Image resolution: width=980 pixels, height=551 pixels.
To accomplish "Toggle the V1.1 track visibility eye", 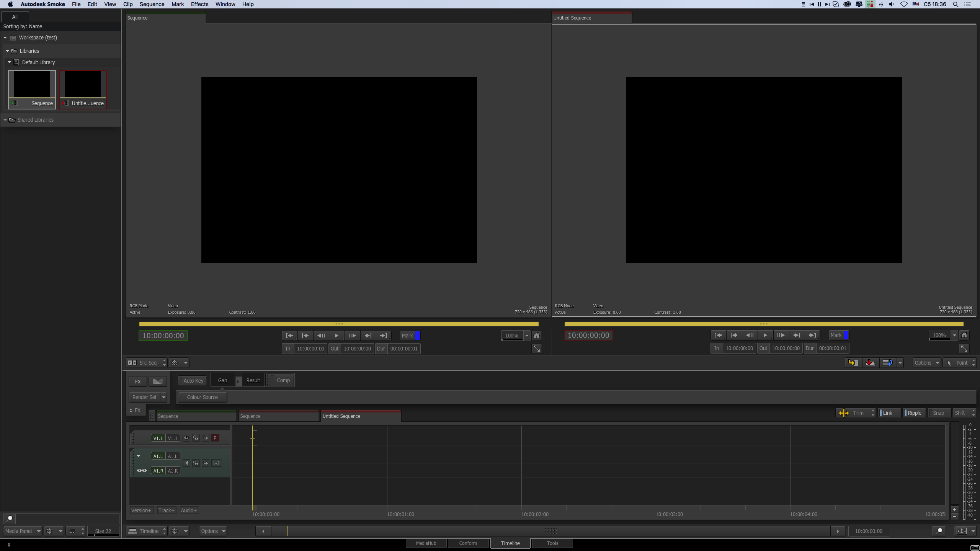I will (x=186, y=438).
